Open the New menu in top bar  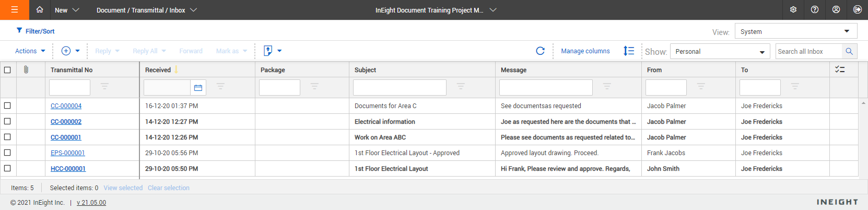[67, 10]
